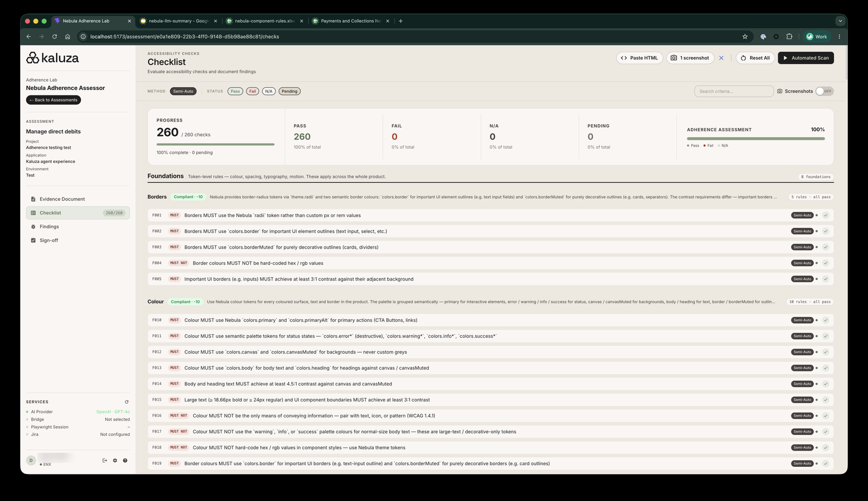Go back with the browser back arrow
Viewport: 868px width, 501px height.
pyautogui.click(x=29, y=36)
